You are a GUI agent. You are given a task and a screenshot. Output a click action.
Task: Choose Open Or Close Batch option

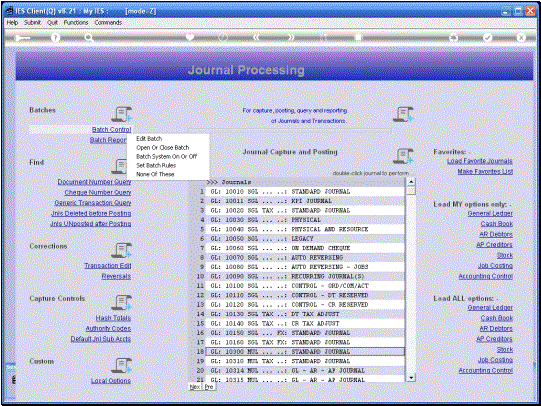tap(163, 148)
